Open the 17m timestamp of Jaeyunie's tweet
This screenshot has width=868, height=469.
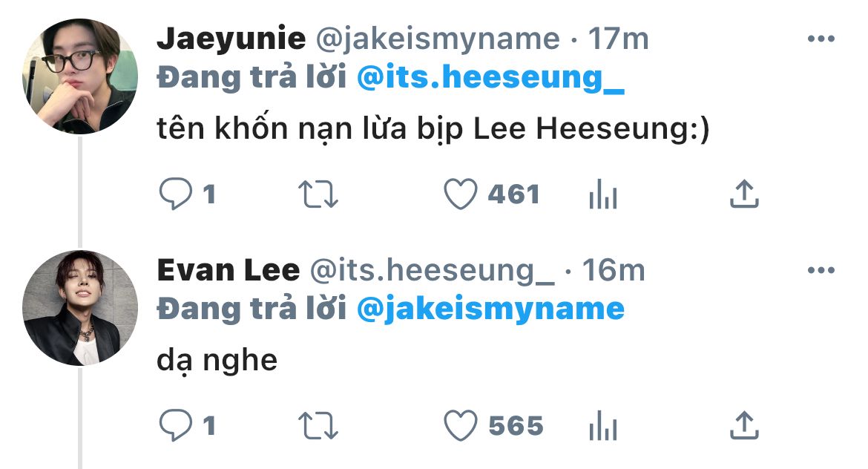coord(618,39)
